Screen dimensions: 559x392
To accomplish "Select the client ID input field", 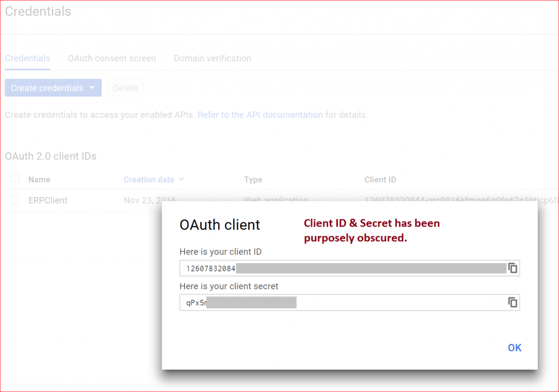I will [x=349, y=268].
